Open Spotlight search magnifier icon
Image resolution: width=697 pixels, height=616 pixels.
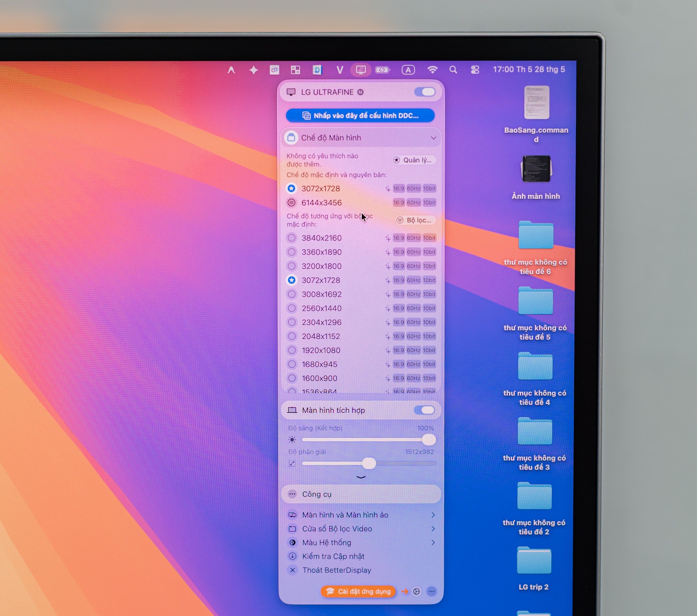point(453,70)
